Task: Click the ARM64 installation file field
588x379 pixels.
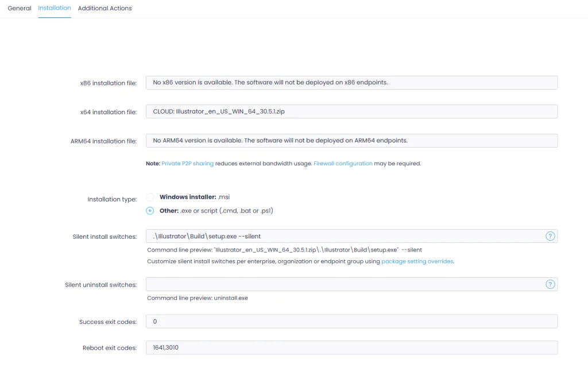Action: pyautogui.click(x=351, y=141)
